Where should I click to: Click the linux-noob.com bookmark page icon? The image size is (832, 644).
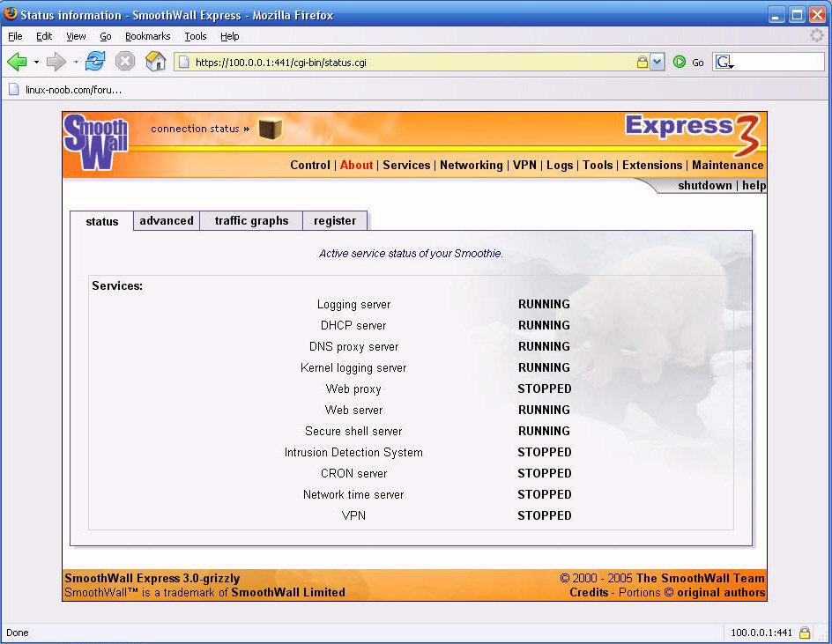14,90
